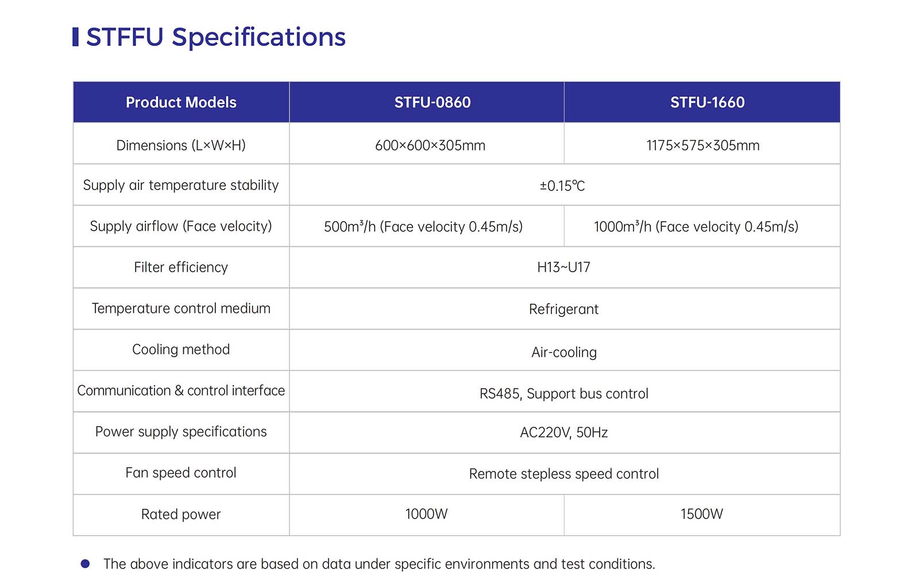This screenshot has height=588, width=919.
Task: Click the blue bullet before the footnote
Action: point(85,564)
